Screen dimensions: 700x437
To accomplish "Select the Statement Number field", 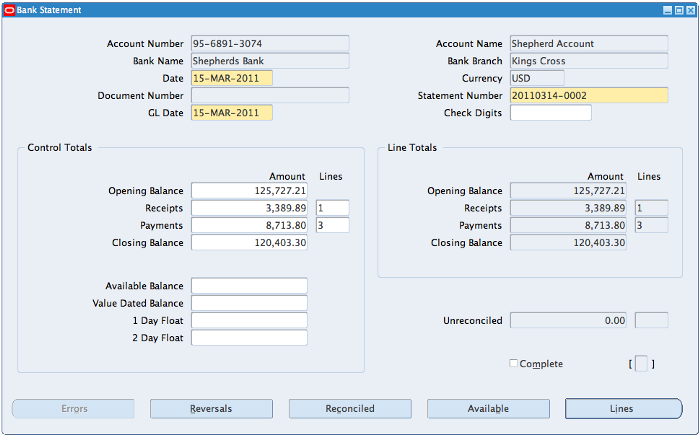I will (x=589, y=96).
